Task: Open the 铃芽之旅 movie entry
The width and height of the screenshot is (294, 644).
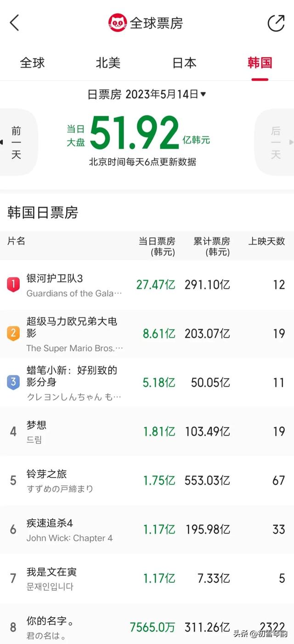Action: 147,480
